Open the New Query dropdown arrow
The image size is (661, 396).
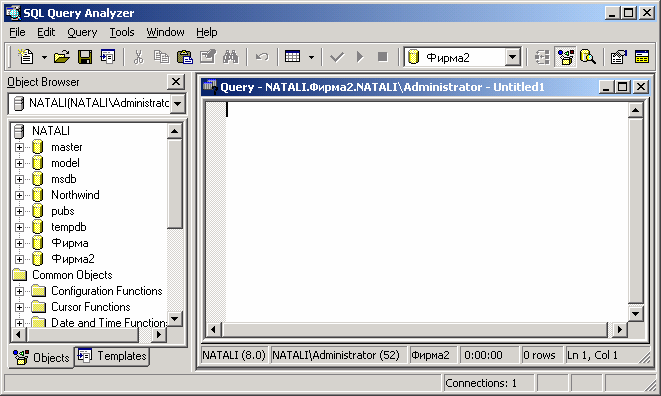point(44,57)
